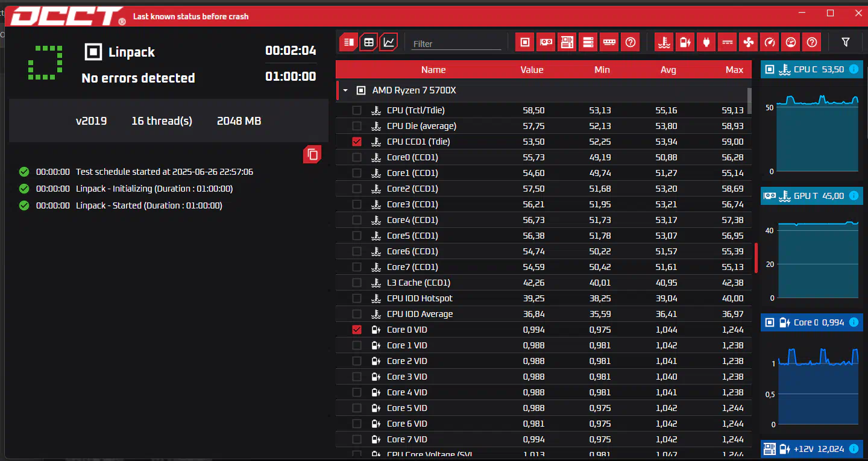Select the CPU IDD Average row
This screenshot has width=868, height=461.
click(x=544, y=314)
